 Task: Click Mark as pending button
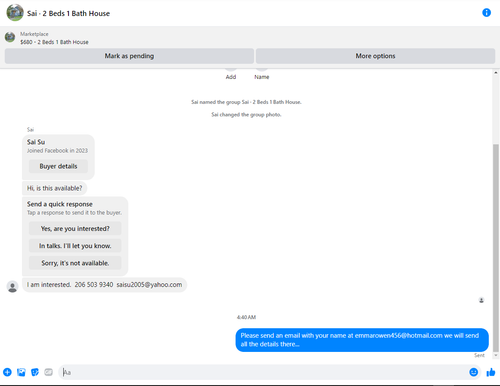pos(129,56)
